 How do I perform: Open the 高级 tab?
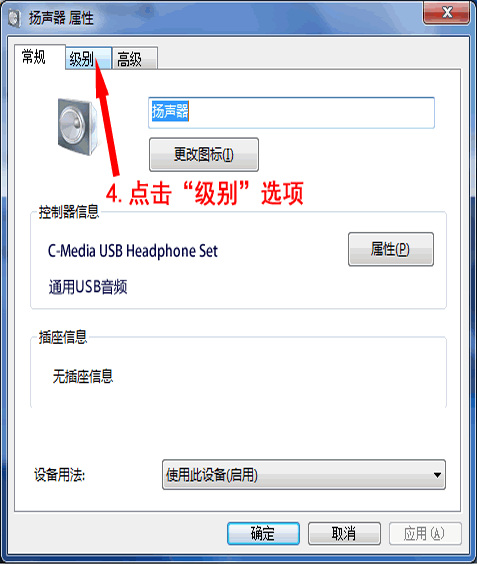coord(135,59)
